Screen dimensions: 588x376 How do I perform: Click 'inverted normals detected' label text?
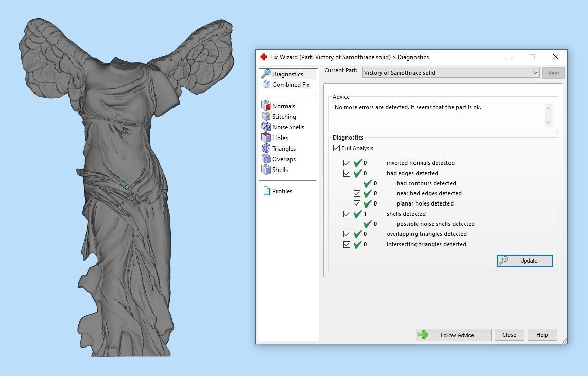(x=420, y=163)
